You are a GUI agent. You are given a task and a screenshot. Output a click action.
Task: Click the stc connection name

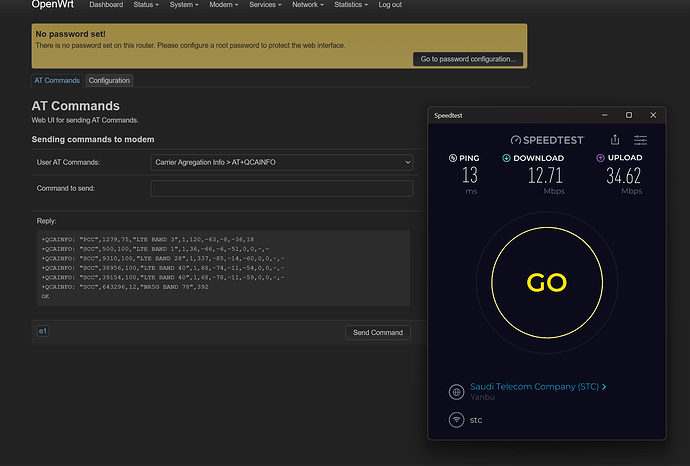point(476,420)
